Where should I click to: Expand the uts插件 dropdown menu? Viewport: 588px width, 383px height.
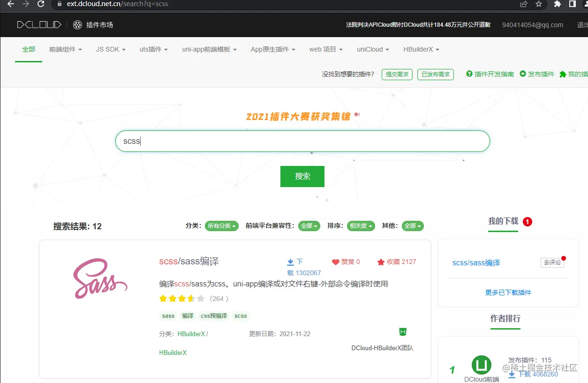click(154, 49)
